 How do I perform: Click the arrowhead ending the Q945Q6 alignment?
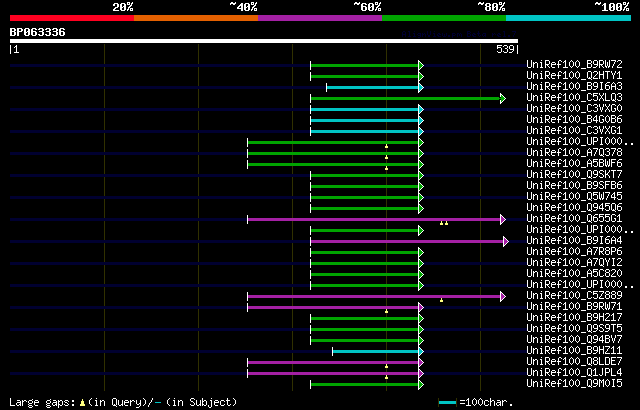(x=421, y=208)
